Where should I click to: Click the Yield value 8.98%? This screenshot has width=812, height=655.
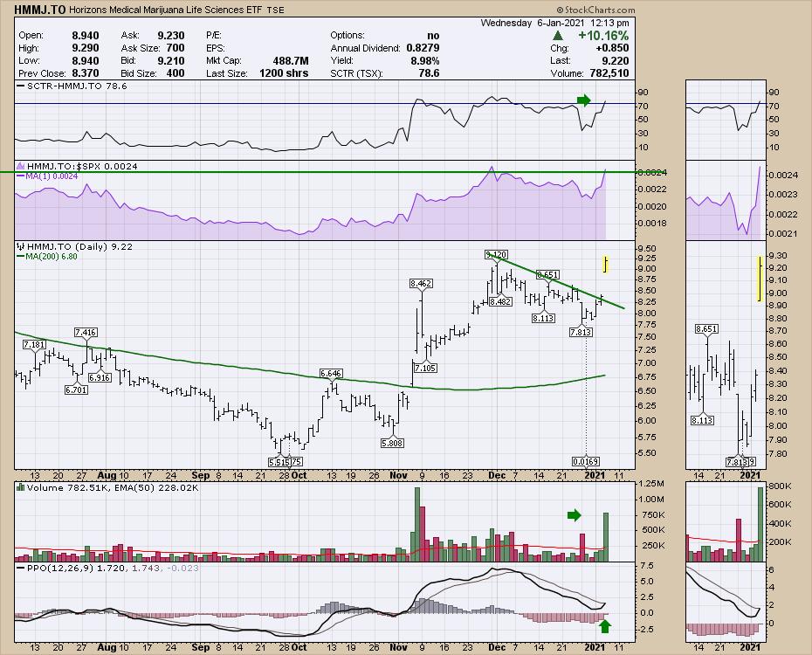pyautogui.click(x=424, y=60)
